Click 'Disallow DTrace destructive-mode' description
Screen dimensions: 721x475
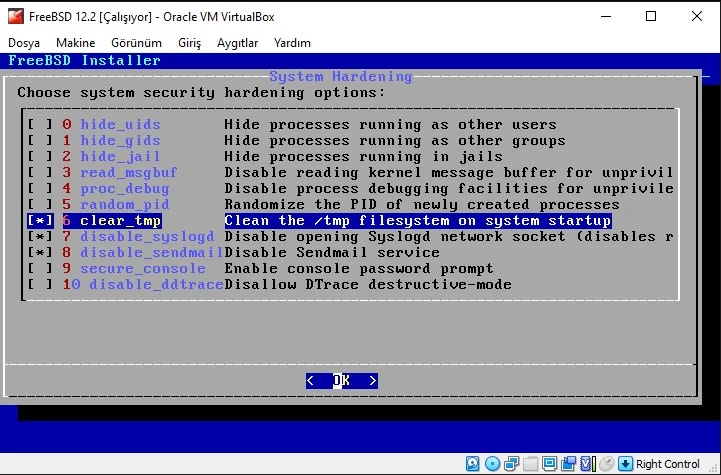tap(368, 284)
